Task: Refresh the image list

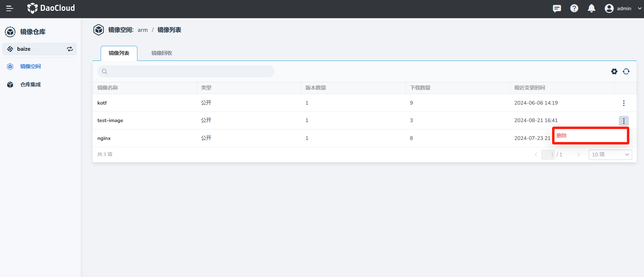Action: coord(626,71)
